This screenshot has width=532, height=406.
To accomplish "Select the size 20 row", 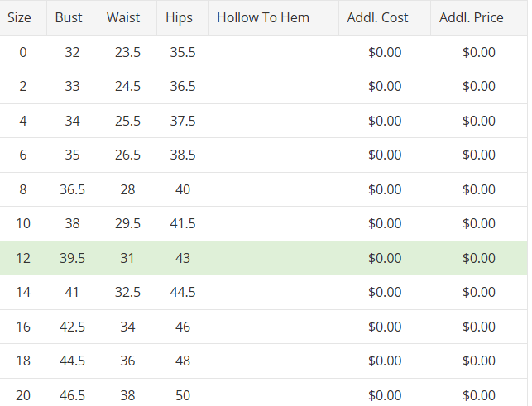I will (23, 395).
